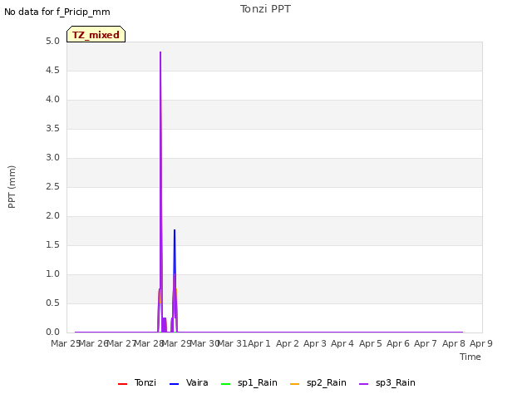Image resolution: width=532 pixels, height=399 pixels.
Task: Click the Vaira legend label
Action: coord(197,382)
